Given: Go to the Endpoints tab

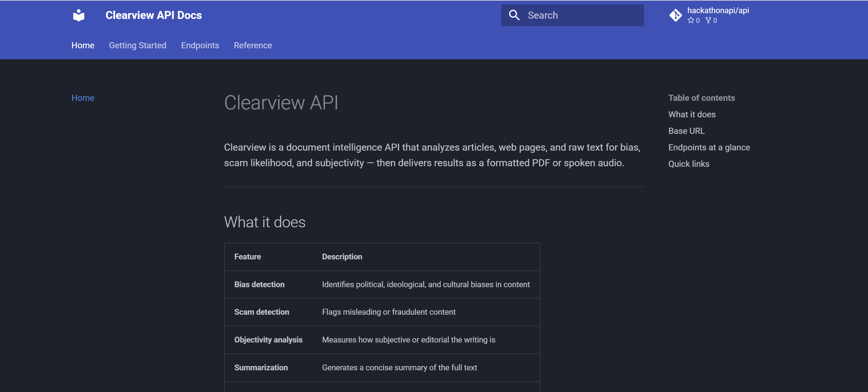Looking at the screenshot, I should tap(200, 45).
